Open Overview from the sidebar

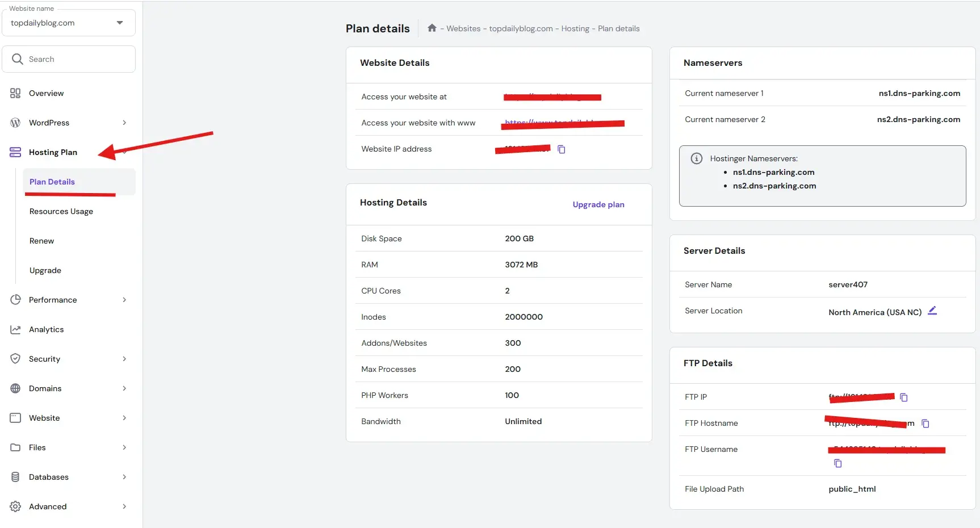click(46, 93)
